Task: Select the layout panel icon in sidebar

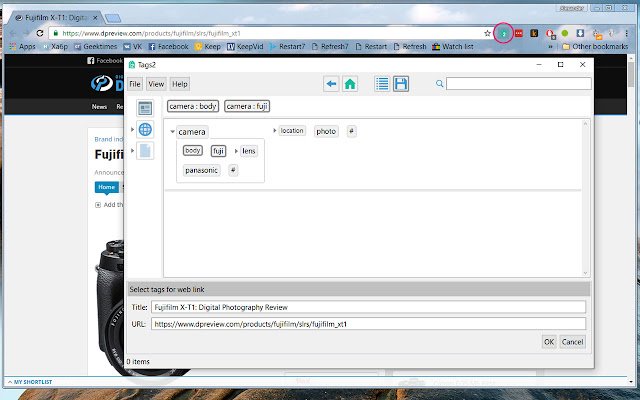Action: point(145,108)
